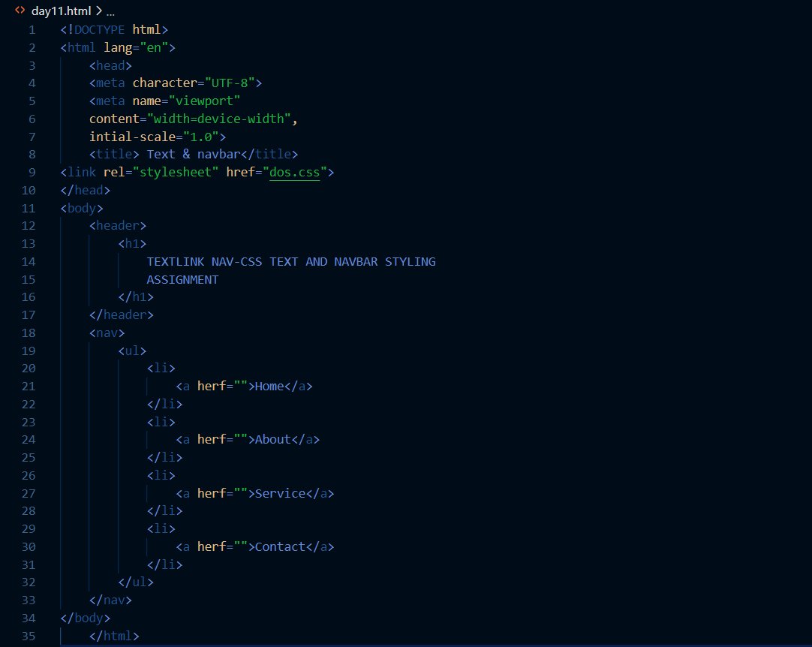Screen dimensions: 812x647
Task: Click the "width=device-width" string
Action: (x=218, y=119)
